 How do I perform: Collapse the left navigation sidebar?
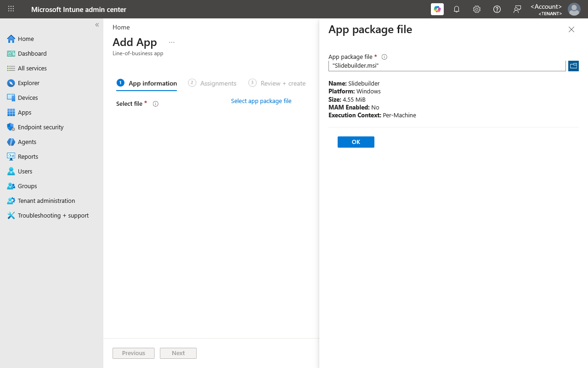pos(97,25)
